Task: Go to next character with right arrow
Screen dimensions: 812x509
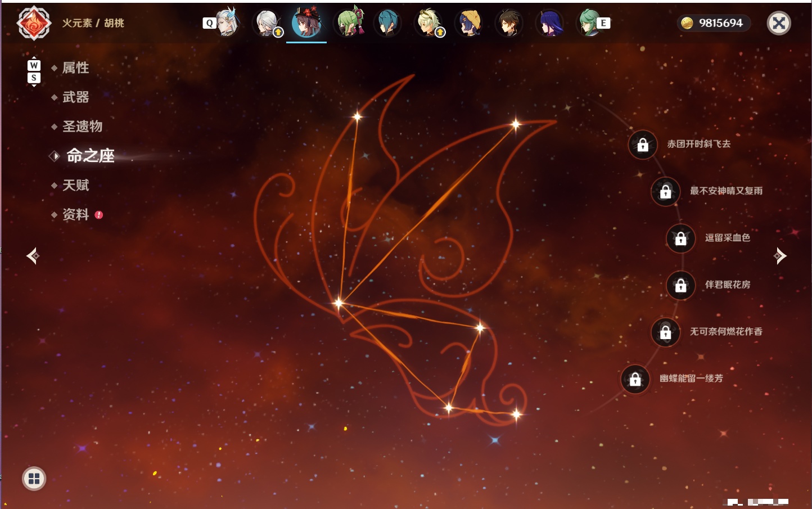Action: click(780, 256)
